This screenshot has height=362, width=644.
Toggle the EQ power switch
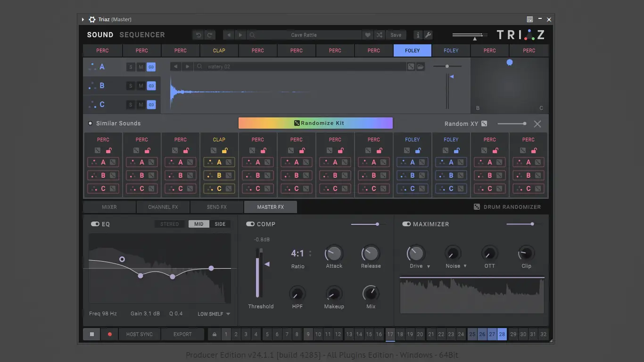[95, 224]
